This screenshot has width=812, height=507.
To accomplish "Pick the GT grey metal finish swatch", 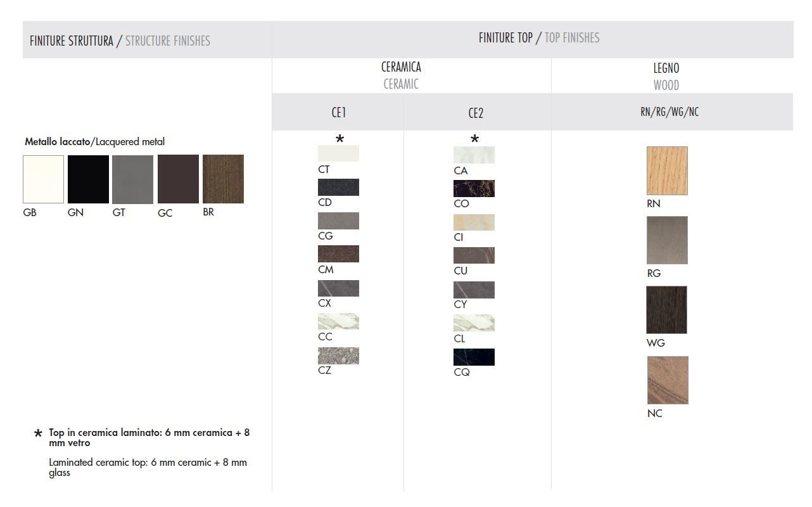I will pyautogui.click(x=133, y=179).
